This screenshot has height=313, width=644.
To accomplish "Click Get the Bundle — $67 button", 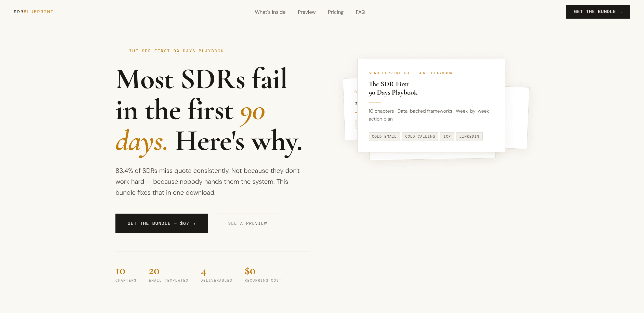I will click(x=162, y=223).
